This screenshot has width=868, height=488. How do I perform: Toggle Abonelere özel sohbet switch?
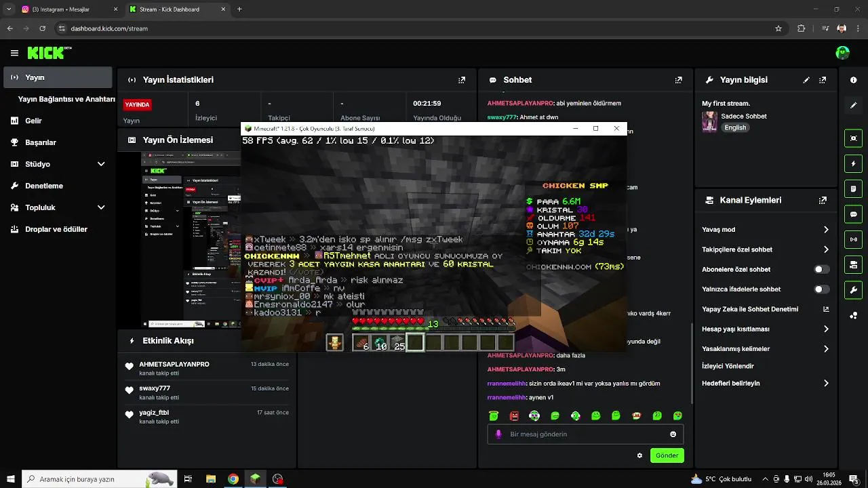[x=821, y=269]
